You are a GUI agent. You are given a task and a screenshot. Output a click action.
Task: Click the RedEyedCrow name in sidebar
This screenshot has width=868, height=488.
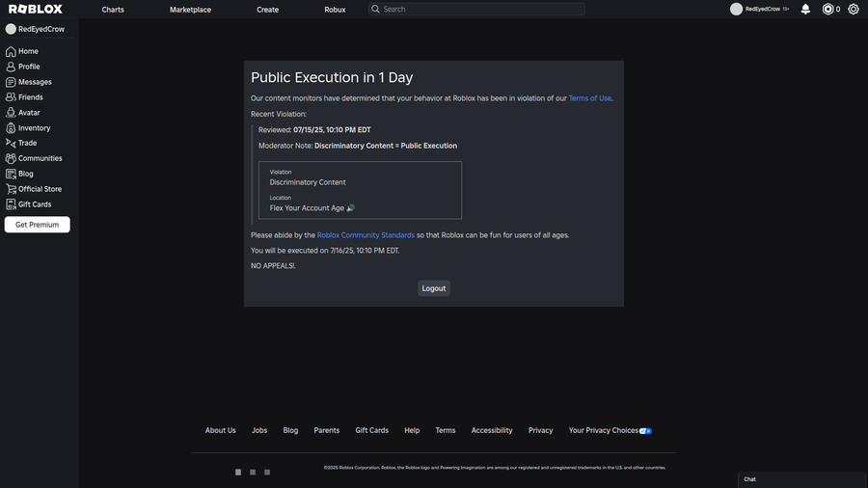click(41, 29)
